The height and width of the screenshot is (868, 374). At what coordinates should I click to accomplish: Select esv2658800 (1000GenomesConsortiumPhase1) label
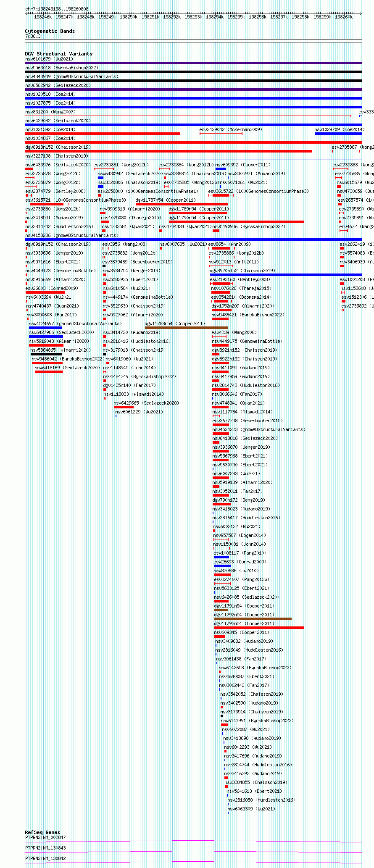pos(148,191)
